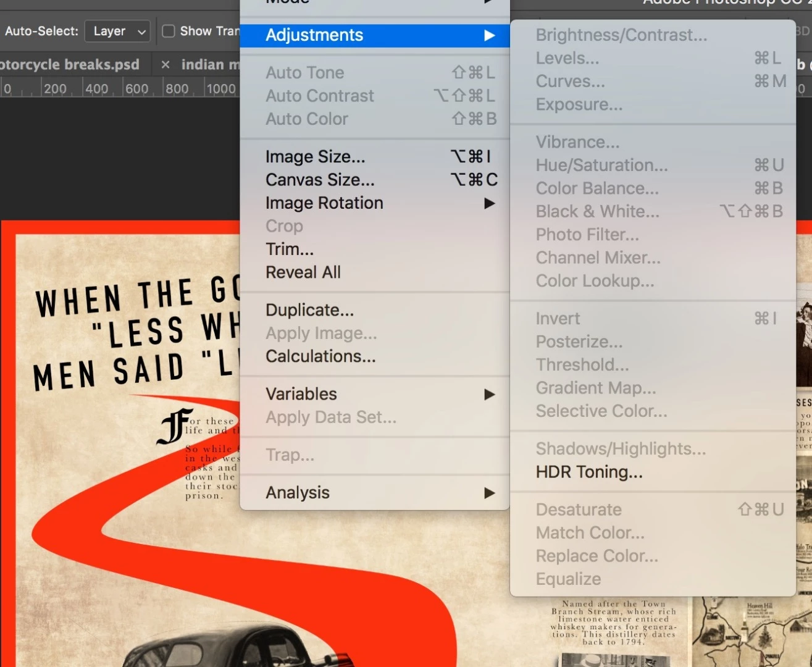
Task: Apply Desaturate to the image
Action: click(x=653, y=510)
